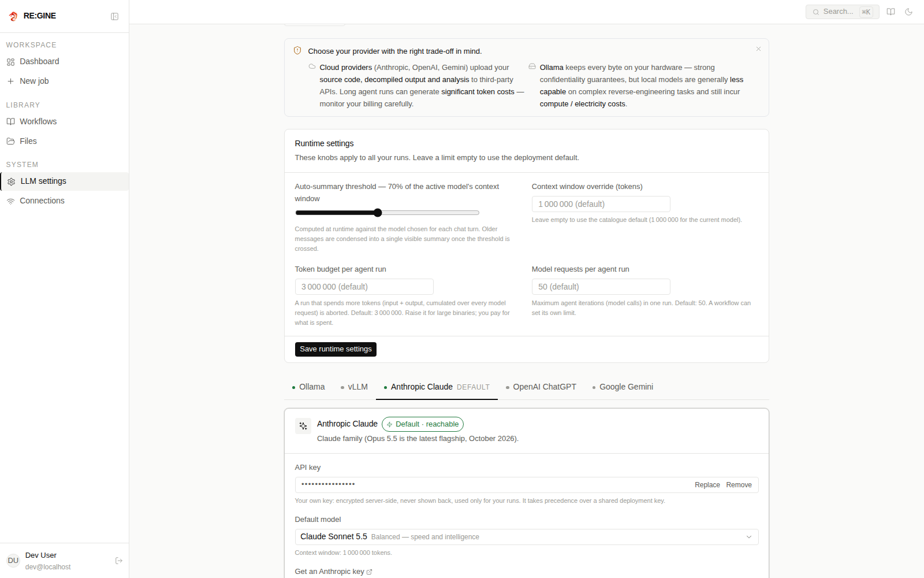This screenshot has width=924, height=578.
Task: Switch to Google Gemini tab
Action: coord(623,387)
